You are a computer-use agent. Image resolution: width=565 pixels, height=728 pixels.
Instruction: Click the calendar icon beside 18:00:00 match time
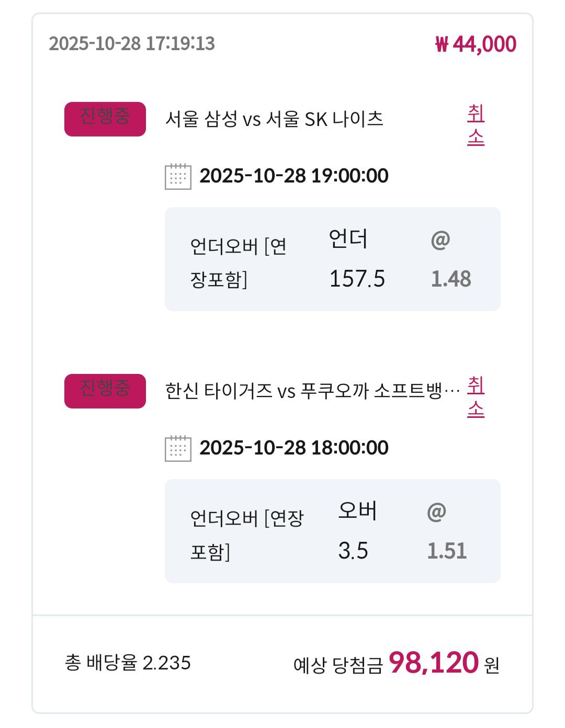(x=178, y=448)
